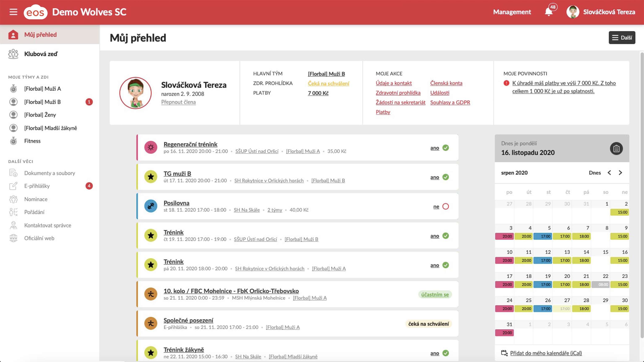Toggle attendance check for TG muži B

click(445, 177)
